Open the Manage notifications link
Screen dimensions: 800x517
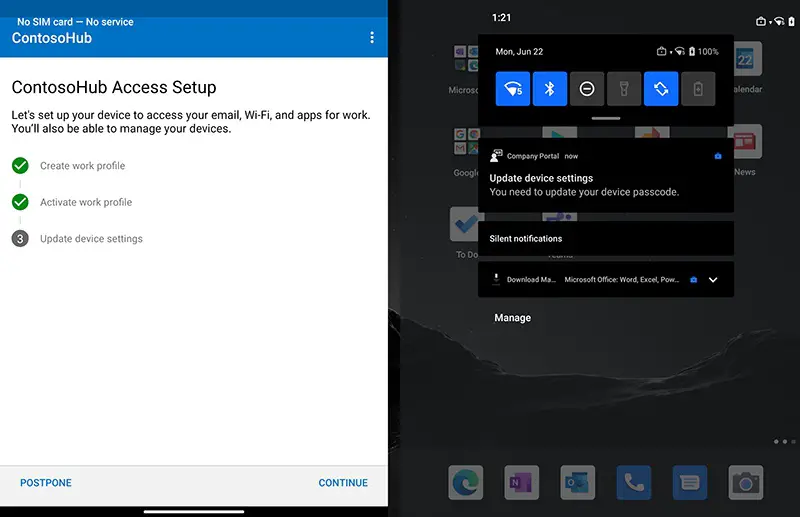513,318
